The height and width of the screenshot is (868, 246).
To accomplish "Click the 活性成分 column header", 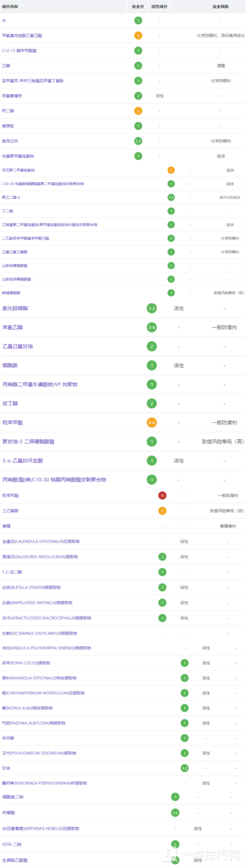I will 159,7.
